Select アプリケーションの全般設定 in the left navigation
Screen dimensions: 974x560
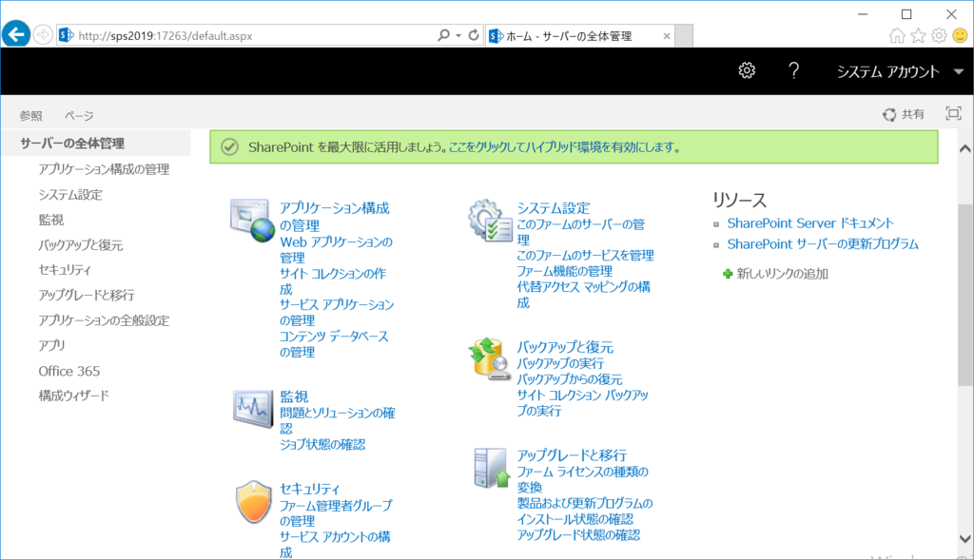[x=104, y=320]
